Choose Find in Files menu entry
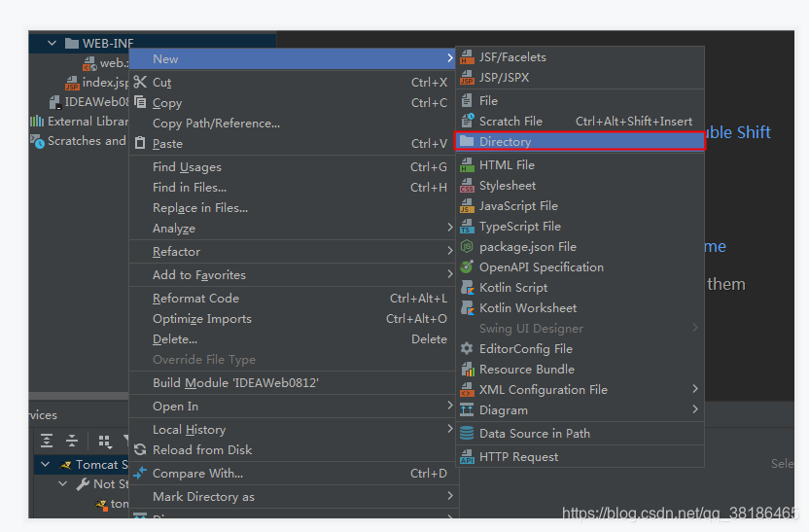The image size is (809, 532). [292, 188]
